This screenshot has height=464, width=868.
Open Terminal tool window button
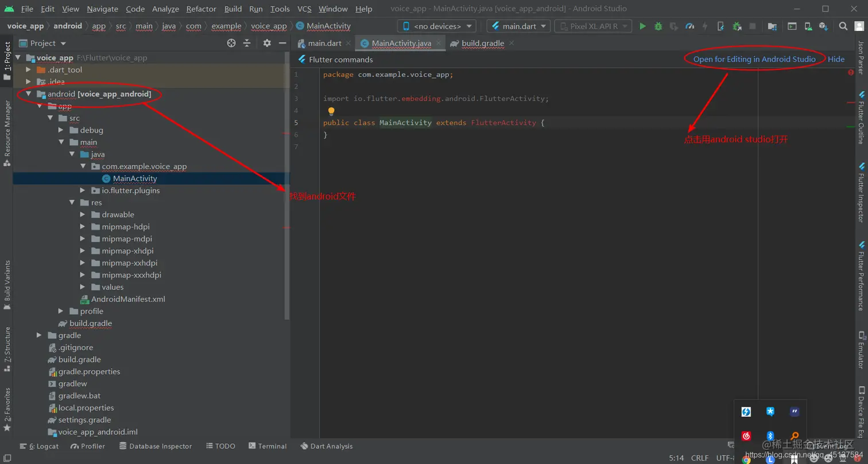pos(268,446)
